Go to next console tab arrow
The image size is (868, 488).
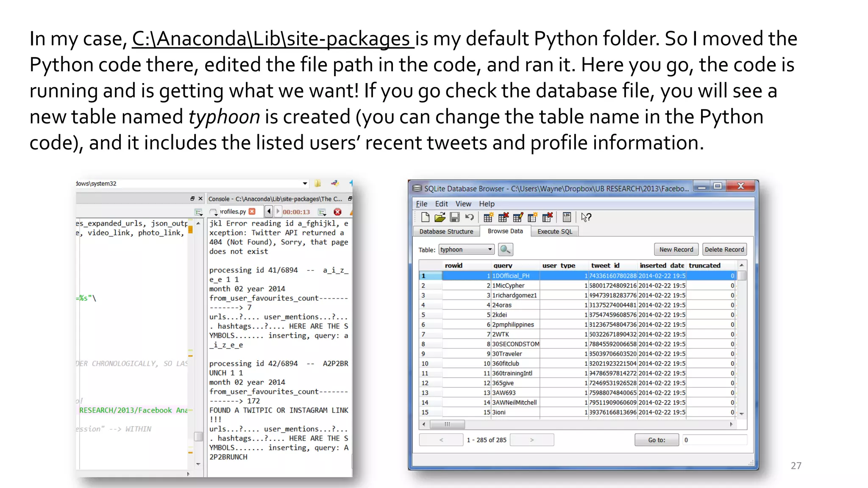click(278, 211)
